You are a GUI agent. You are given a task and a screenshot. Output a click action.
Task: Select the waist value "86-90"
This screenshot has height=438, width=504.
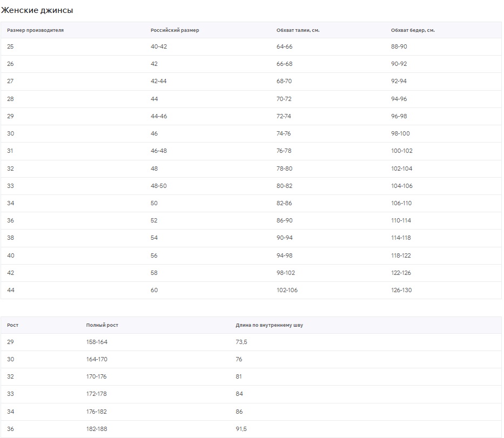point(285,221)
